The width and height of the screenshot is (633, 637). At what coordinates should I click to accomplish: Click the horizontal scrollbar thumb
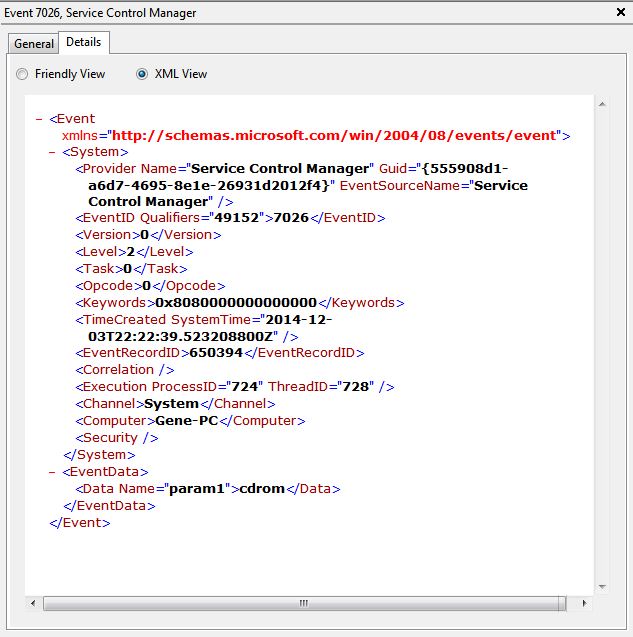[x=304, y=603]
